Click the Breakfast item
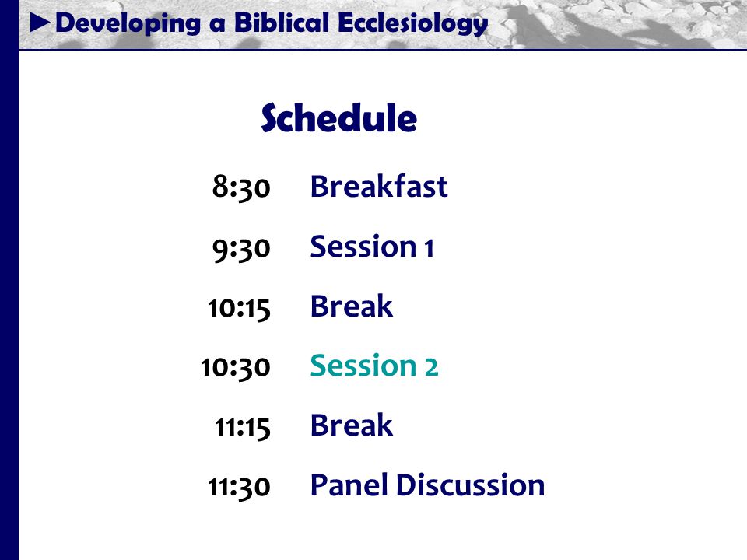 tap(379, 186)
